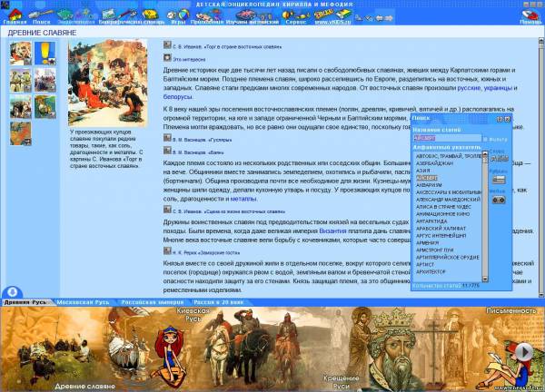Open the Биографический словарь section

[132, 16]
